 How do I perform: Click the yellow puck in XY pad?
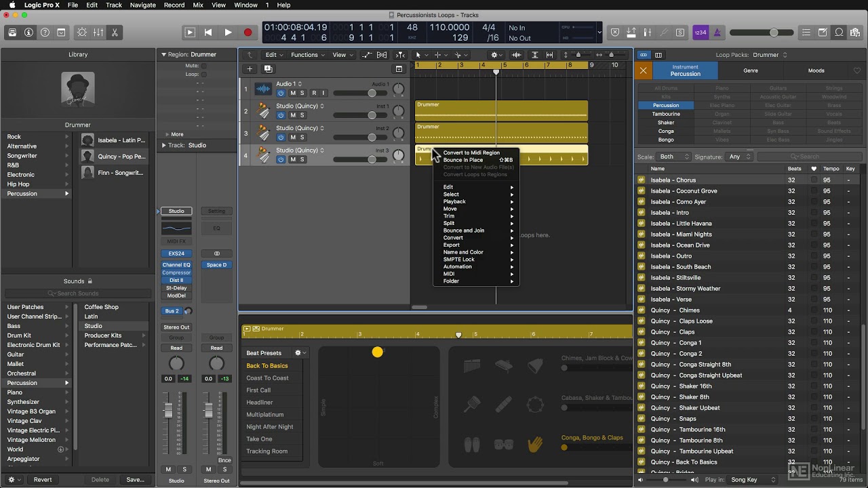(378, 352)
